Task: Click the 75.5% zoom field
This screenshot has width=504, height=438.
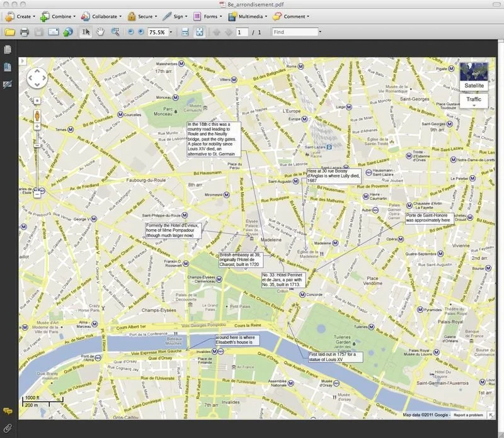Action: (158, 32)
